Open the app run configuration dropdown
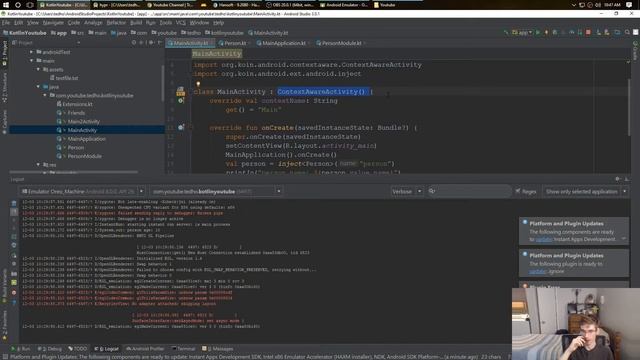 (522, 33)
